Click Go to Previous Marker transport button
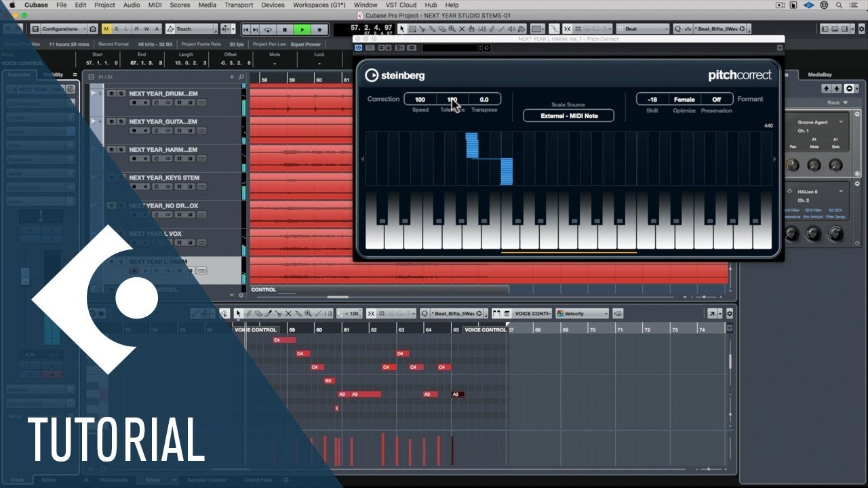 [x=245, y=29]
